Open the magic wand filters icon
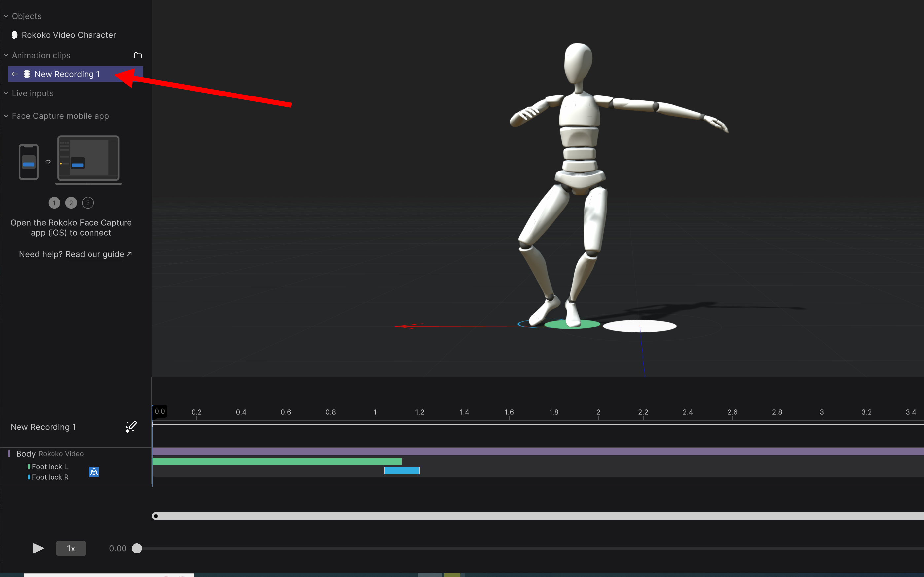Viewport: 924px width, 577px height. pos(131,427)
